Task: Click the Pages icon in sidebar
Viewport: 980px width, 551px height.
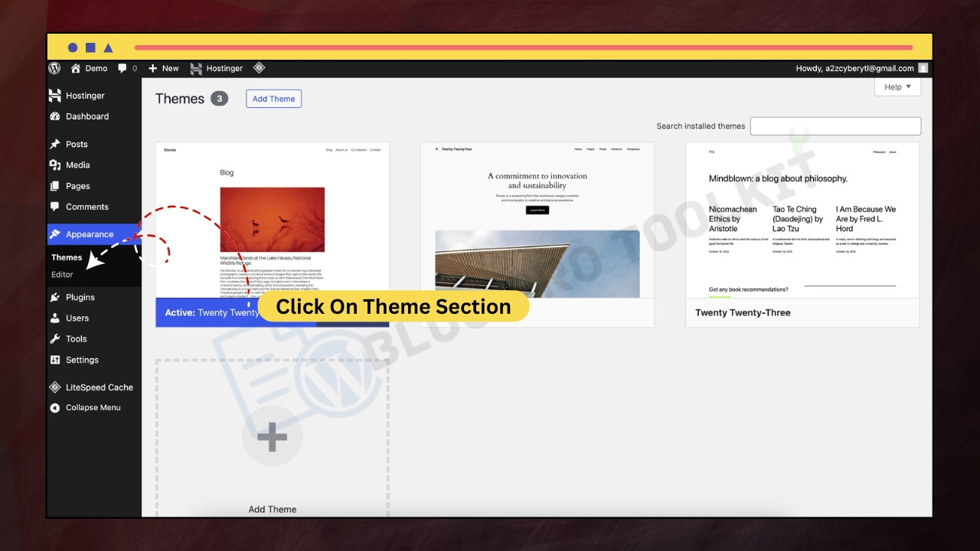Action: (54, 186)
